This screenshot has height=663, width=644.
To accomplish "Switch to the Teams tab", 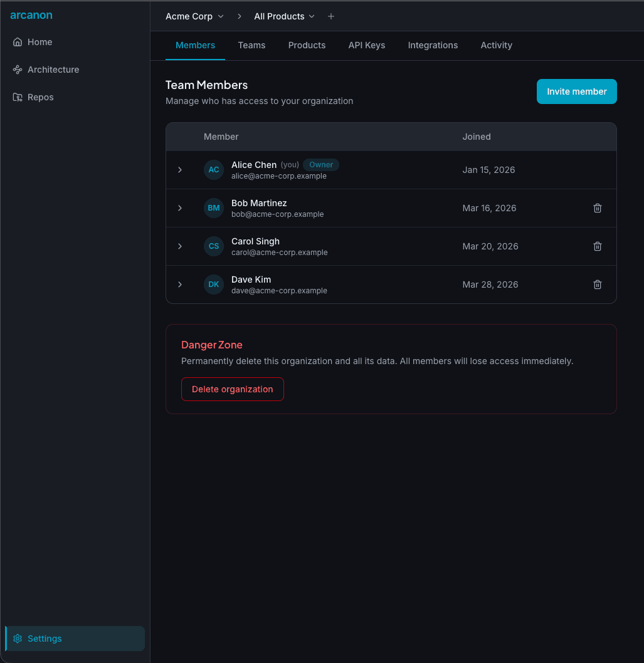I will (251, 45).
